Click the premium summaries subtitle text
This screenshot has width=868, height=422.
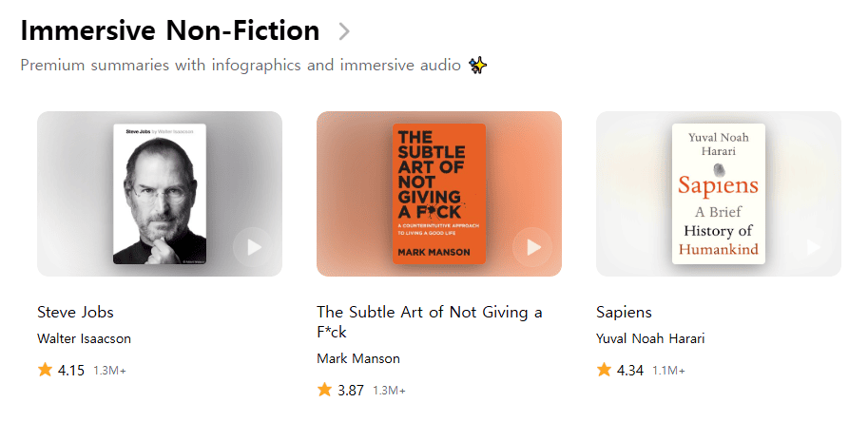click(x=241, y=66)
